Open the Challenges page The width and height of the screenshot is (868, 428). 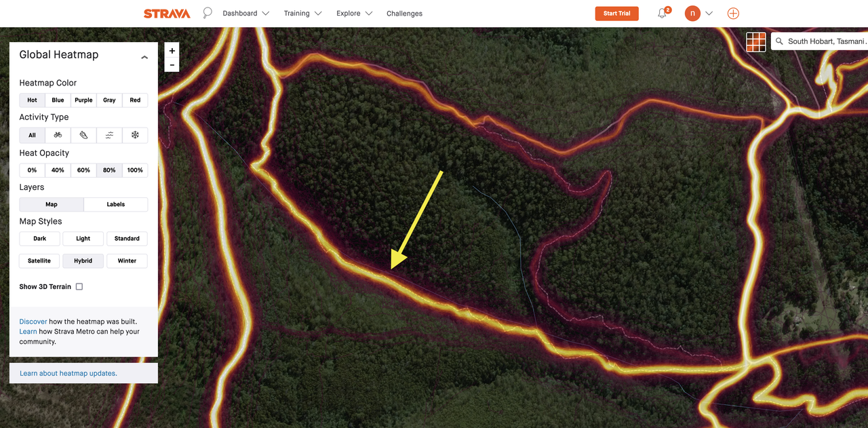(404, 14)
